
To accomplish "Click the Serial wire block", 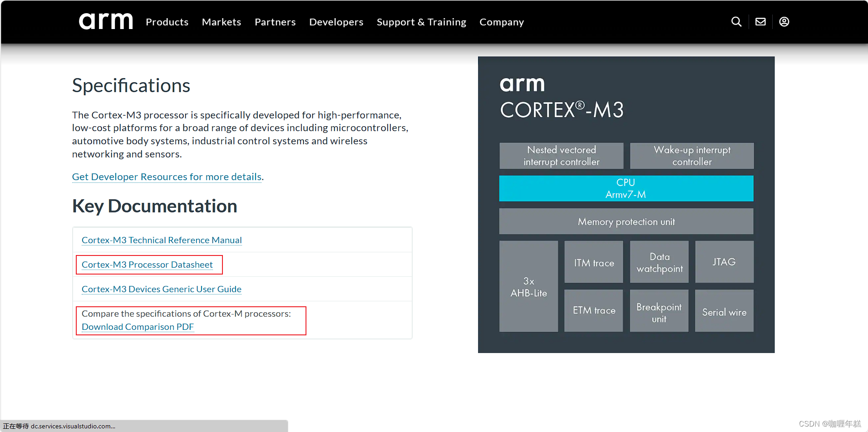I will 724,311.
